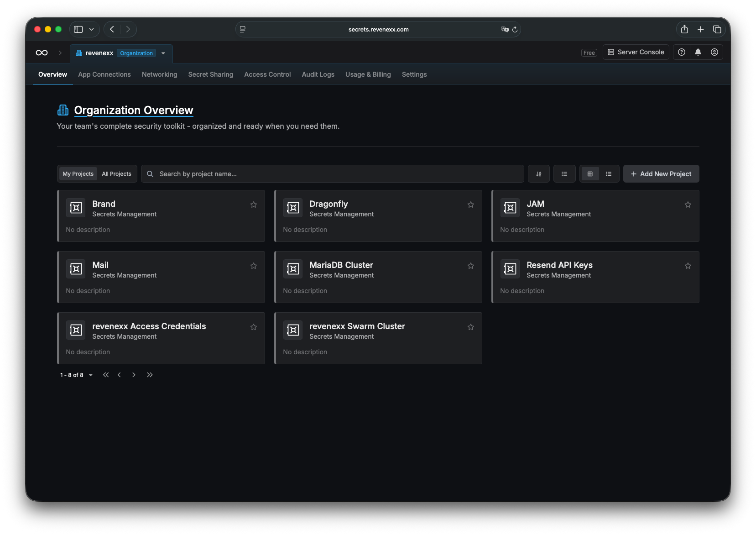The height and width of the screenshot is (535, 756).
Task: Click the building icon beside Organization Overview
Action: [x=63, y=110]
